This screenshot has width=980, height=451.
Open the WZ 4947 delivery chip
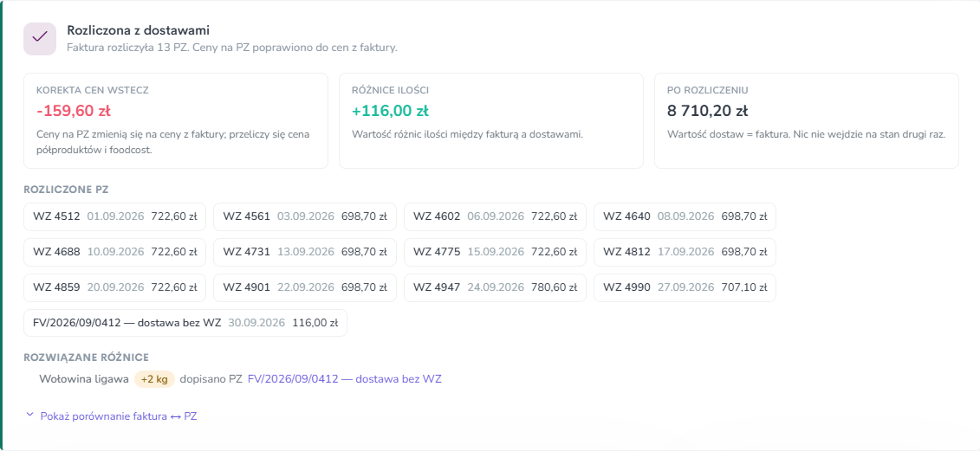tap(495, 288)
